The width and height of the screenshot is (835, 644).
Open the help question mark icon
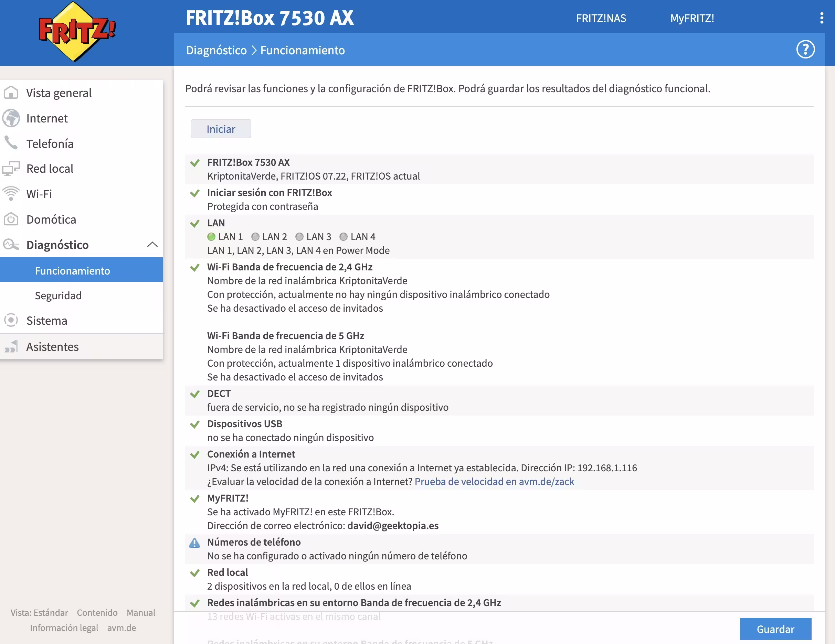coord(805,50)
